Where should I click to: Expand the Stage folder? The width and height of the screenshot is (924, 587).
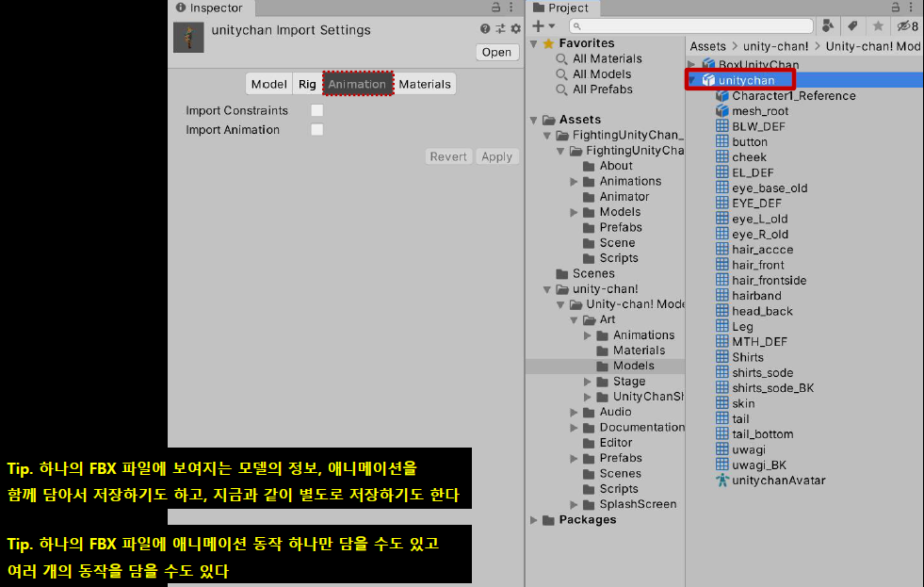[588, 382]
